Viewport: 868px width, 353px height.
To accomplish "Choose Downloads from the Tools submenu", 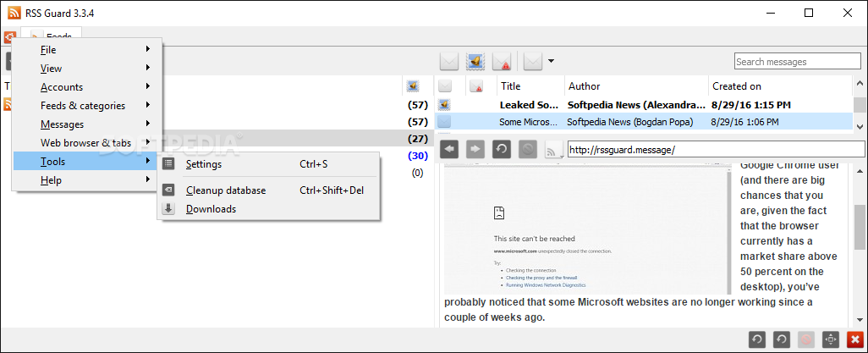I will coord(268,209).
